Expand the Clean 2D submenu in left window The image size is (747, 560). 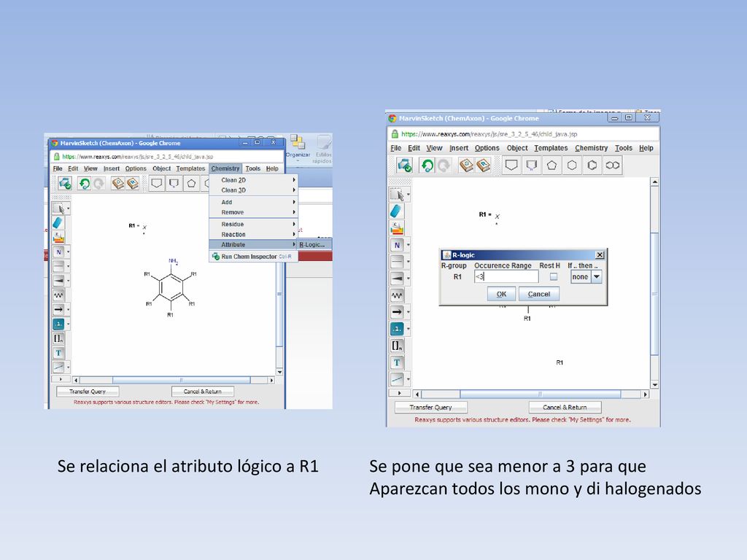point(253,180)
